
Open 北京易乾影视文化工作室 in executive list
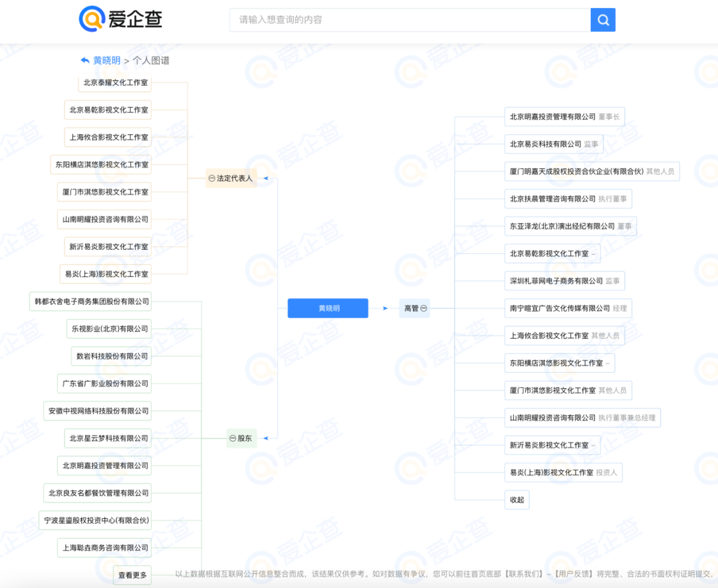pos(552,254)
